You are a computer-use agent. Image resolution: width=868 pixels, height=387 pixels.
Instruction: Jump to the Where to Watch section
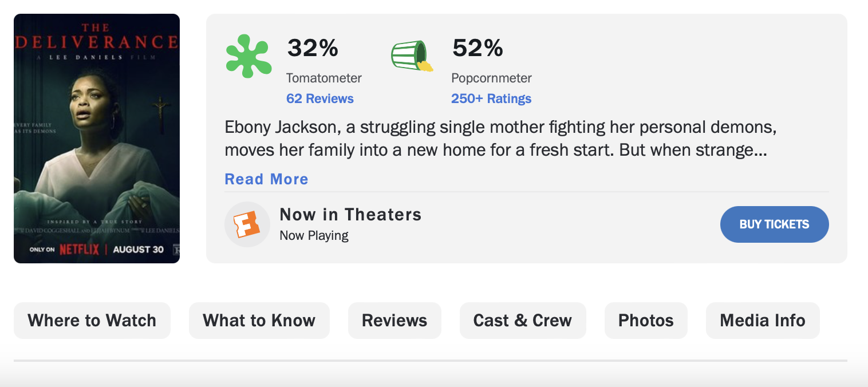[x=92, y=321]
